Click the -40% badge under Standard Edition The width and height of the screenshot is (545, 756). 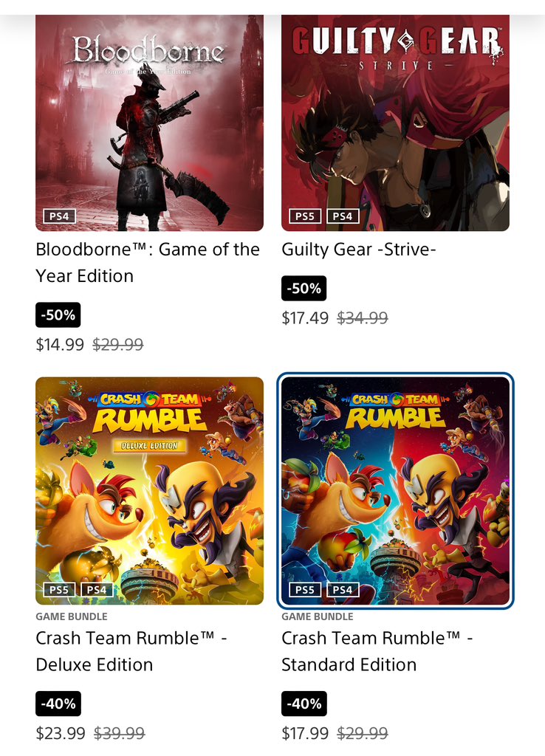[x=304, y=704]
